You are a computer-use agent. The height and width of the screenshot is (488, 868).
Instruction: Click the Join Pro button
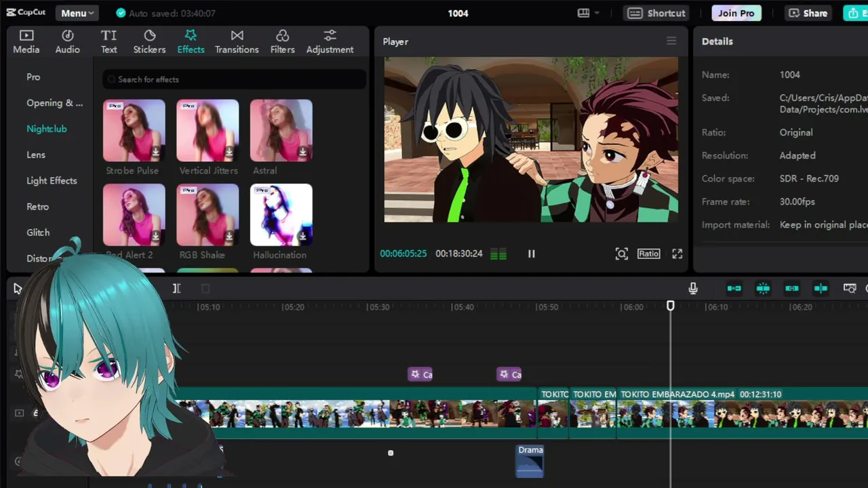click(736, 13)
